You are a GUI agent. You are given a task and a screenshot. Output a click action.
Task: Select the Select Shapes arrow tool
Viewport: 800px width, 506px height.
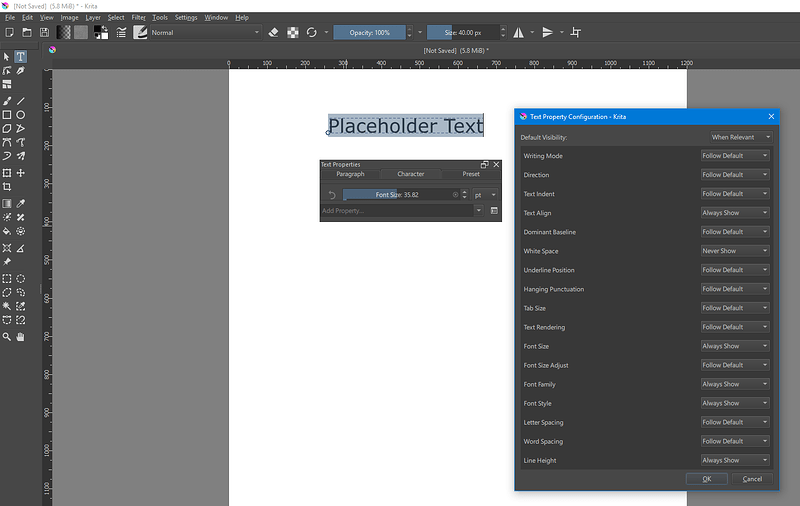7,57
